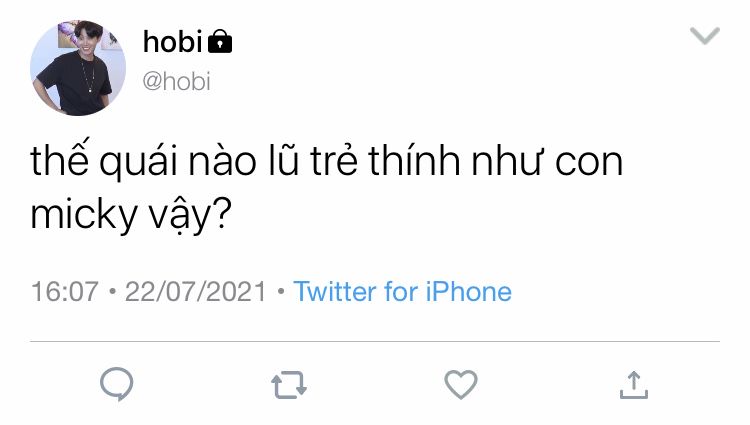Open hobi's profile picture
750x425 pixels.
[78, 67]
